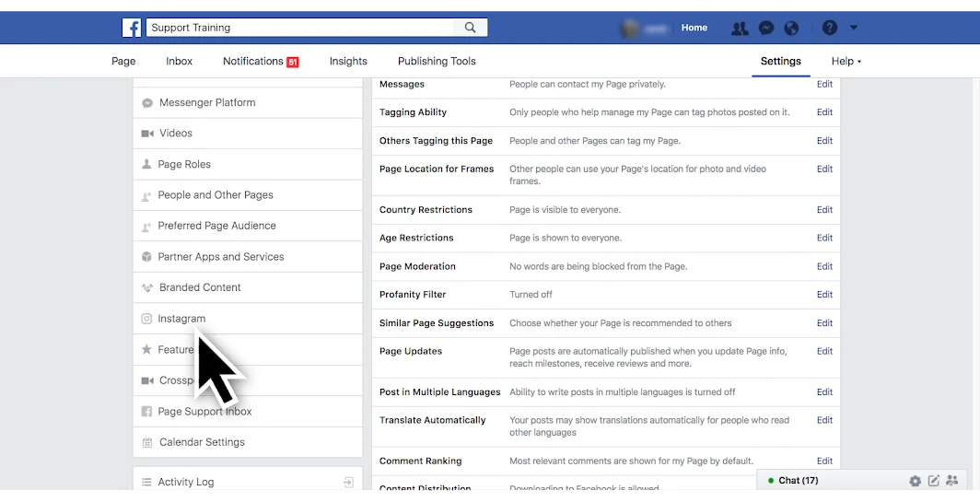Edit the Translate Automatically setting
Image resolution: width=980 pixels, height=502 pixels.
[824, 420]
